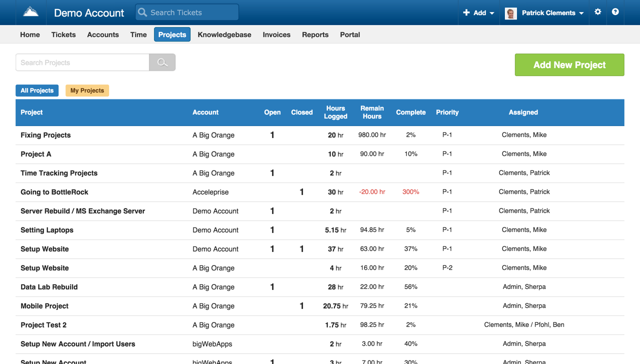Expand the Add dropdown menu
Image resolution: width=640 pixels, height=364 pixels.
[x=478, y=13]
